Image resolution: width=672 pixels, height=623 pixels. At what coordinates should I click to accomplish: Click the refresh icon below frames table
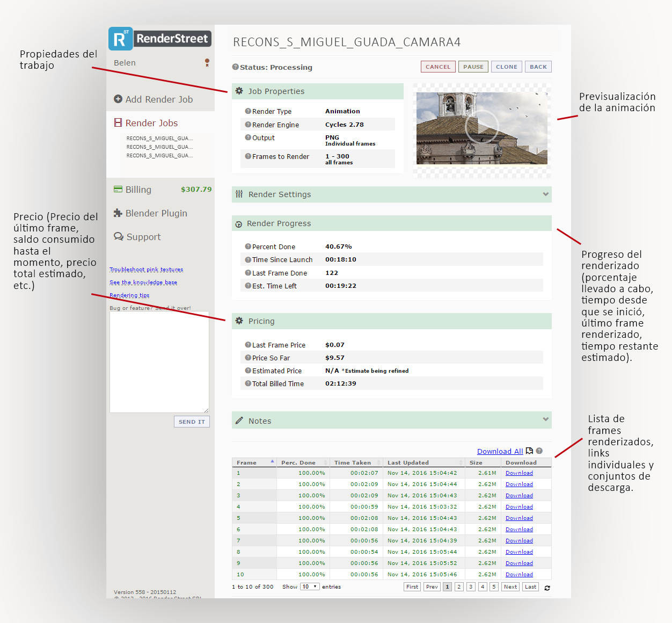click(547, 588)
